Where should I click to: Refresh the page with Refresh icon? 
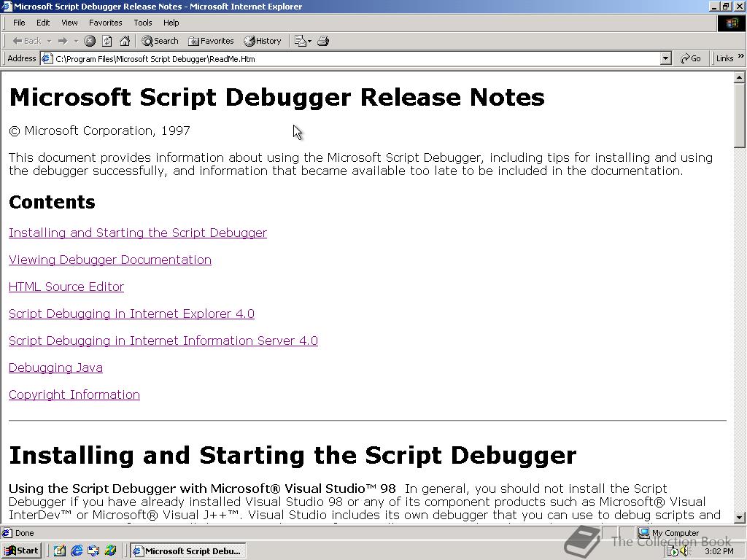[x=107, y=41]
